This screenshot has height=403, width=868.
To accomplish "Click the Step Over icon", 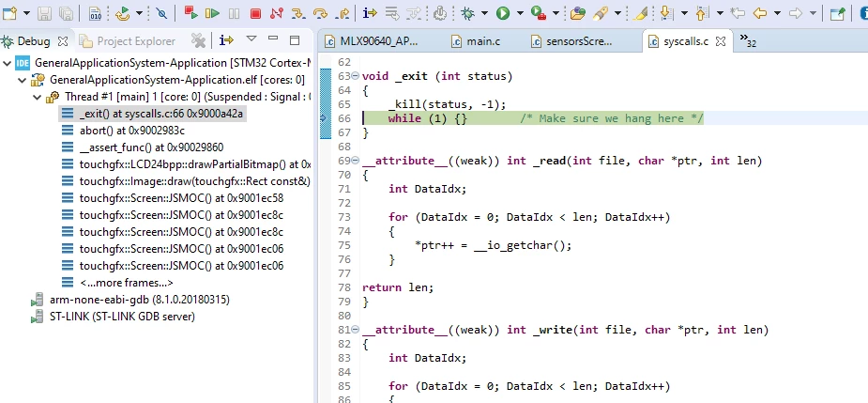I will click(x=320, y=13).
